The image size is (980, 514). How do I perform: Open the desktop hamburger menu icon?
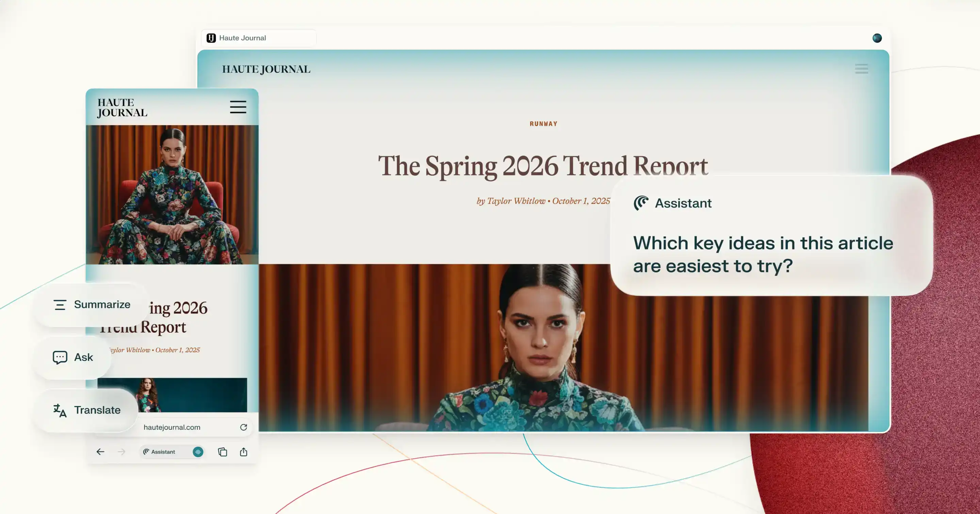[x=861, y=69]
